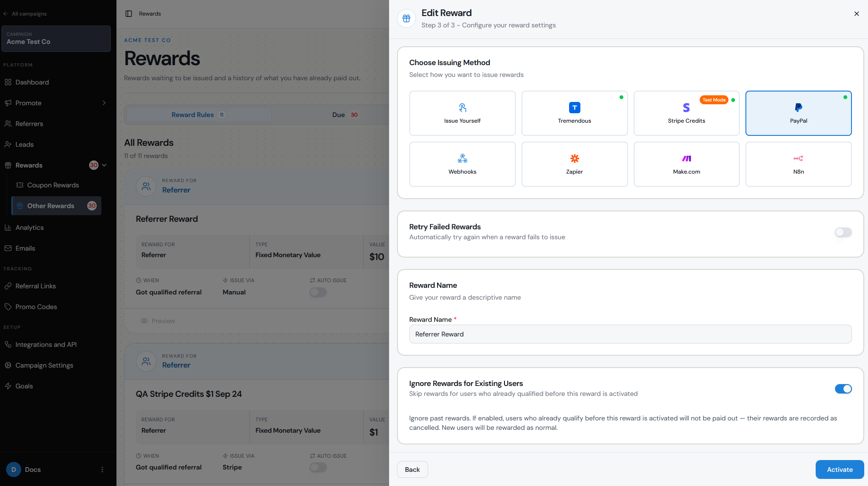Open the Acme Test Co campaign selector
Screen dimensions: 868x486
[56, 39]
